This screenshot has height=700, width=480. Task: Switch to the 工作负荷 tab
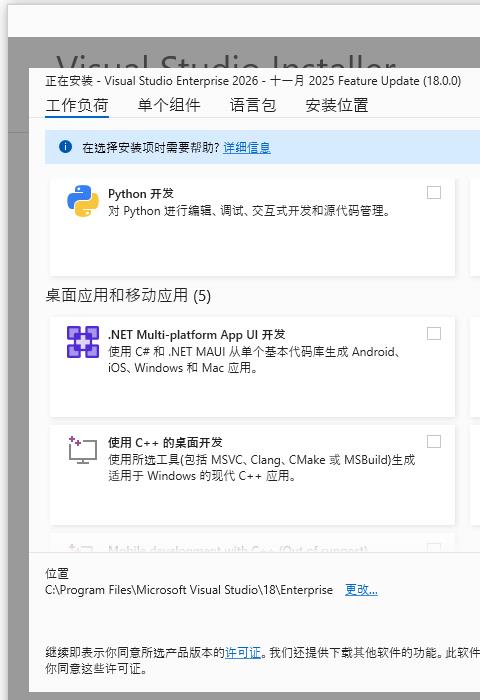click(77, 105)
